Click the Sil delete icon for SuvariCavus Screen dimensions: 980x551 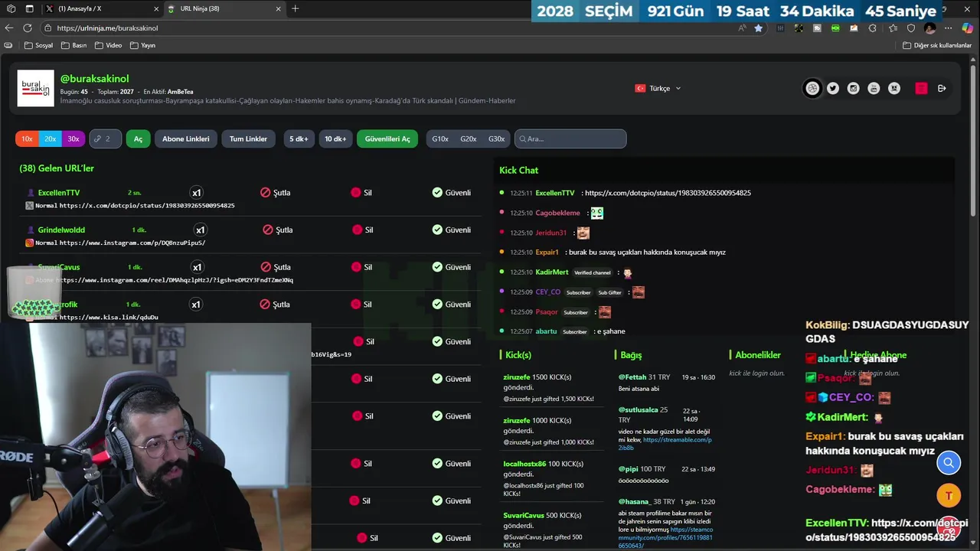356,267
